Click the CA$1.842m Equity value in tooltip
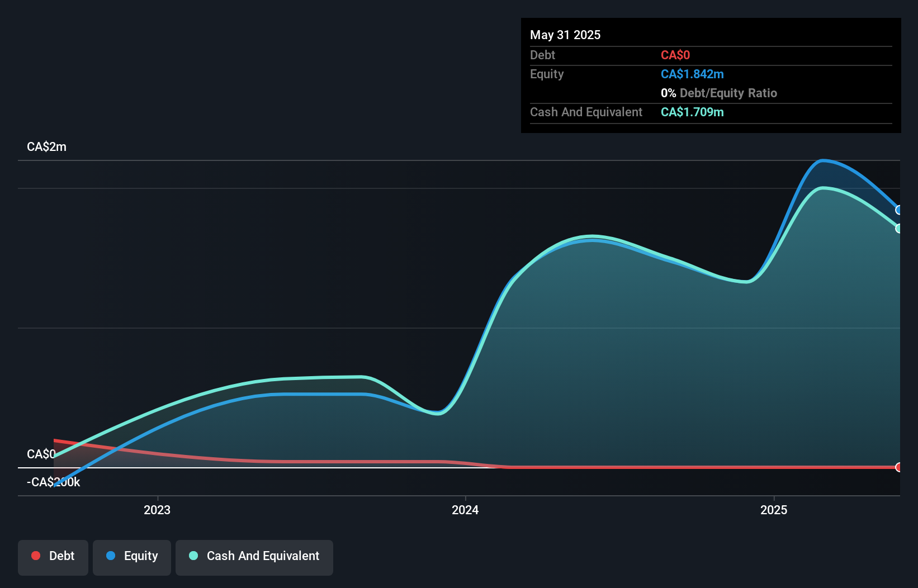The image size is (918, 588). click(x=692, y=74)
